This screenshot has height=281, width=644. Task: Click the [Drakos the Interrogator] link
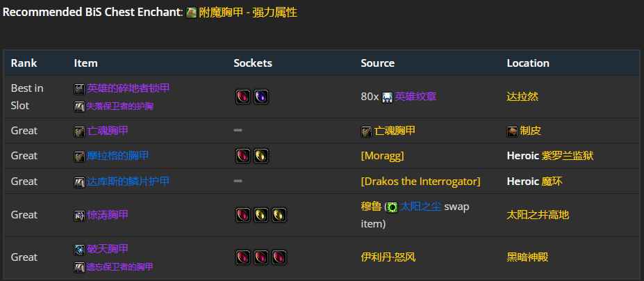(420, 181)
